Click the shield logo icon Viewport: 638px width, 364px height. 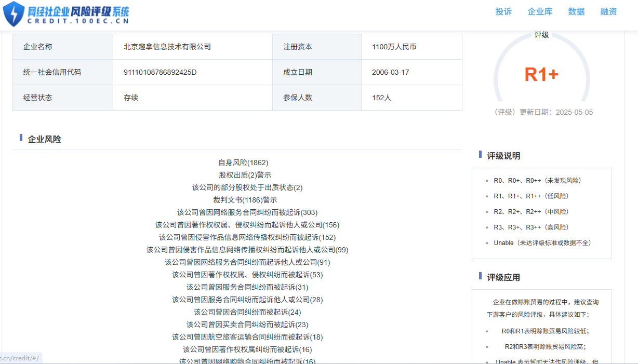pyautogui.click(x=14, y=14)
